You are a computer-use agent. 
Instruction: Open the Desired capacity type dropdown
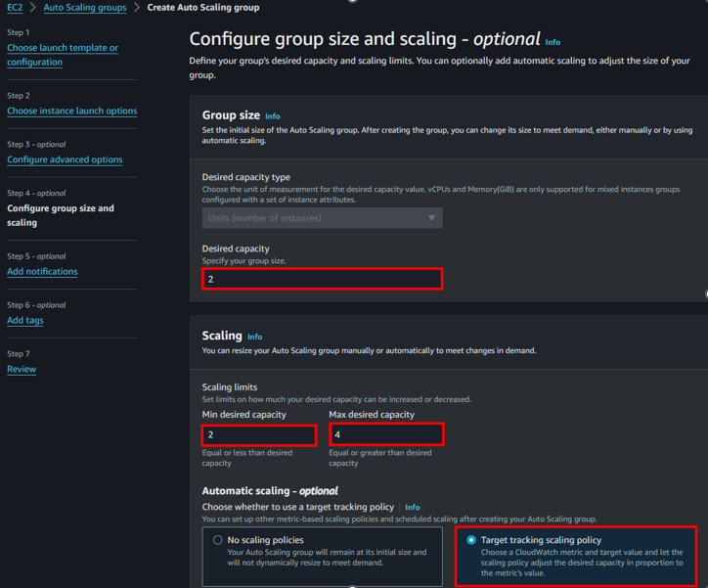tap(322, 218)
